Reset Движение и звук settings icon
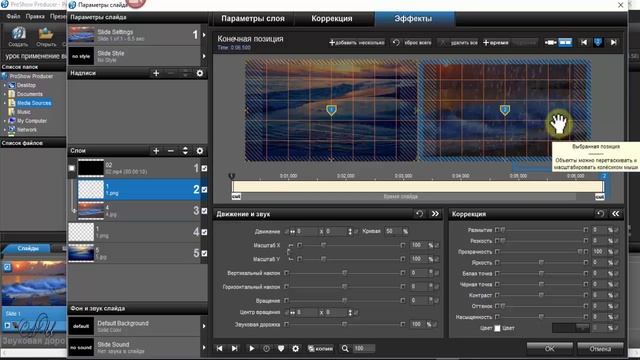Viewport: 640px width, 360px height. click(x=420, y=214)
